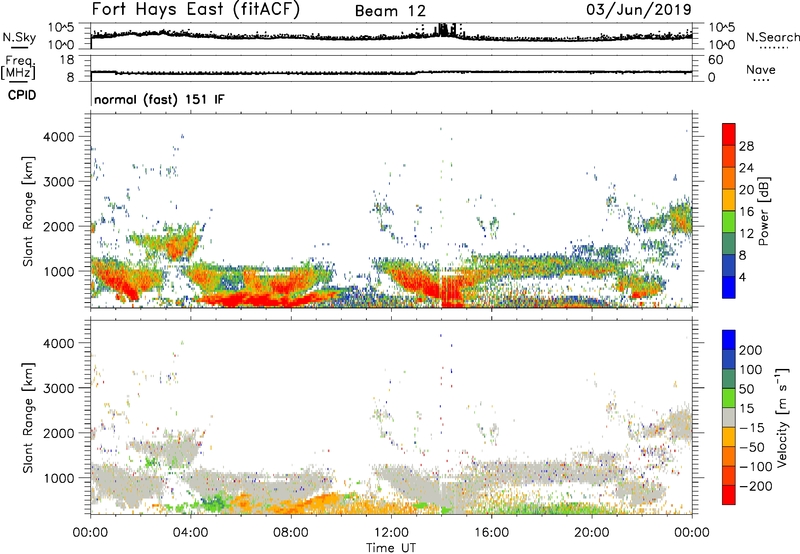Click the "4000" tick in the velocity panel
Image resolution: width=800 pixels, height=554 pixels.
58,343
